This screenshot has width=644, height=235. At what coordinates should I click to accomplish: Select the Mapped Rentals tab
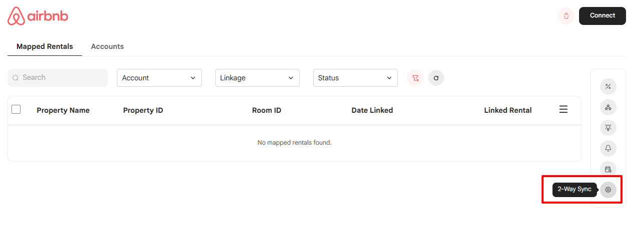[45, 46]
